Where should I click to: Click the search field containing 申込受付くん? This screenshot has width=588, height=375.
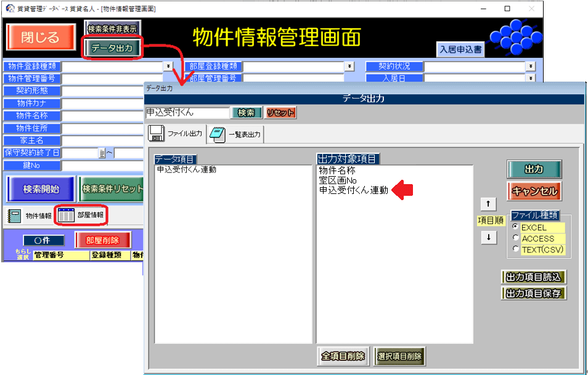187,113
